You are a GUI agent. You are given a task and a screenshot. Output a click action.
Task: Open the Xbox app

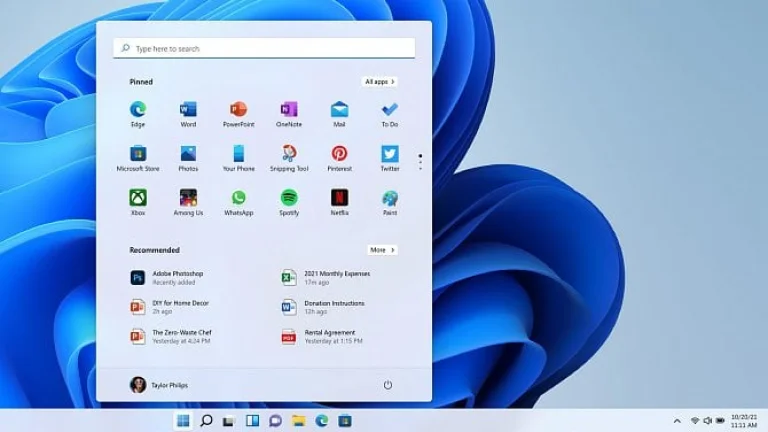coord(138,202)
